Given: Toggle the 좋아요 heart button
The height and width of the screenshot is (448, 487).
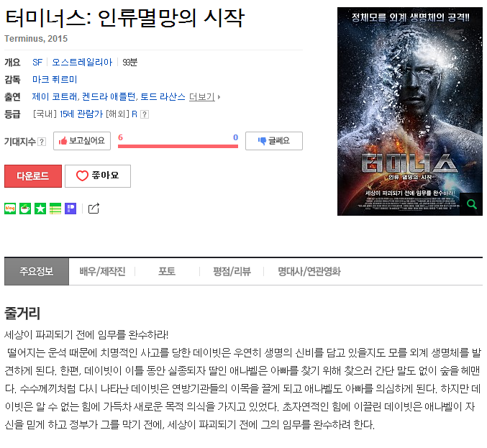Looking at the screenshot, I should pyautogui.click(x=98, y=175).
